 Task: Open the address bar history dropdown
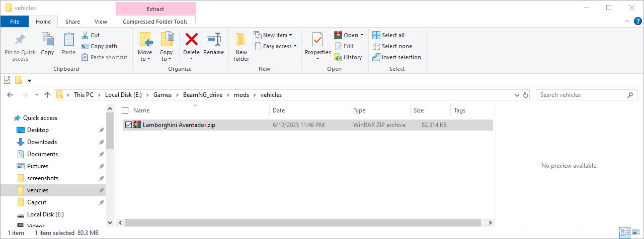(517, 95)
